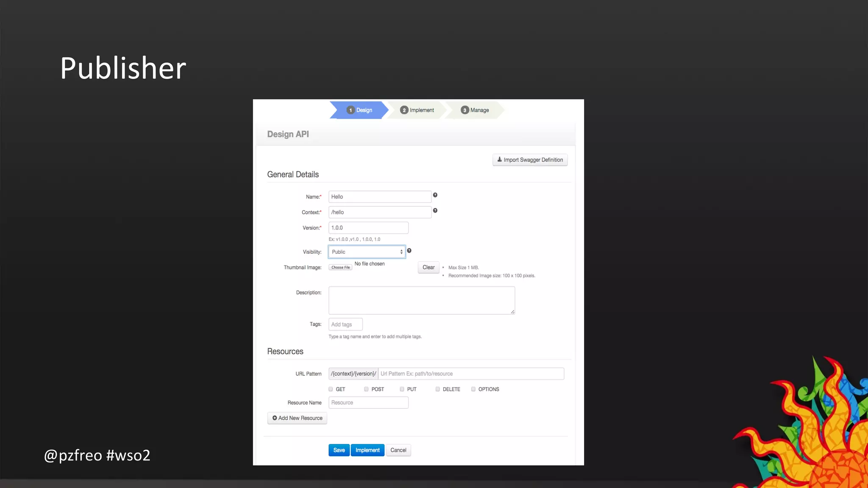Click the Cancel button
Image resolution: width=868 pixels, height=488 pixels.
398,450
